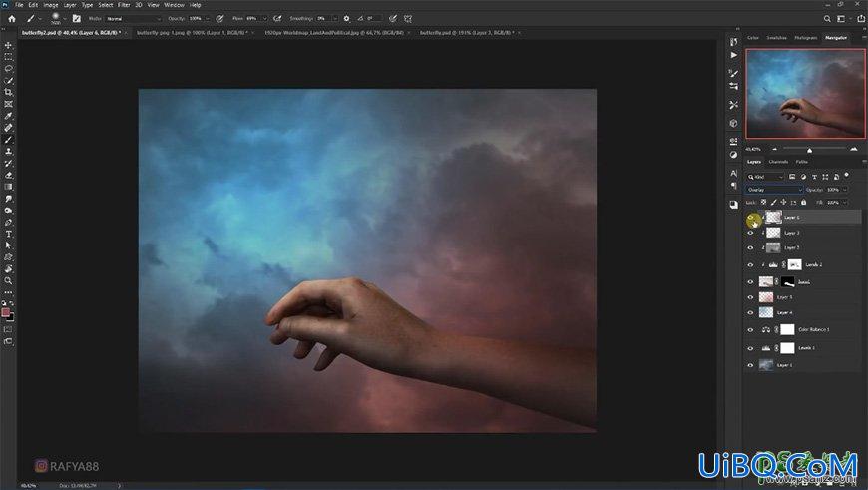Open brush Mode Normal dropdown

(x=133, y=18)
